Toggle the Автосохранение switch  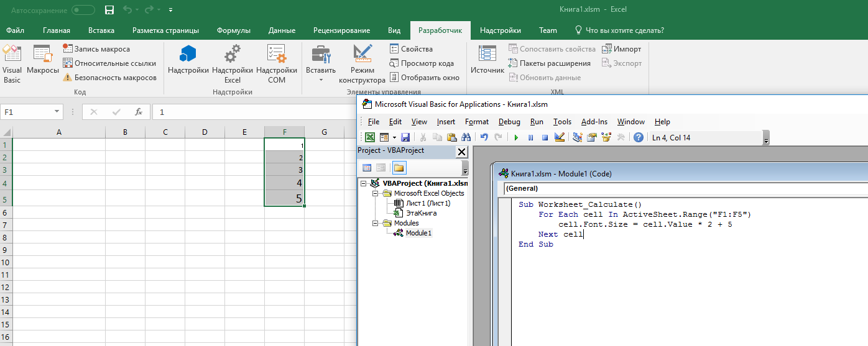(83, 10)
